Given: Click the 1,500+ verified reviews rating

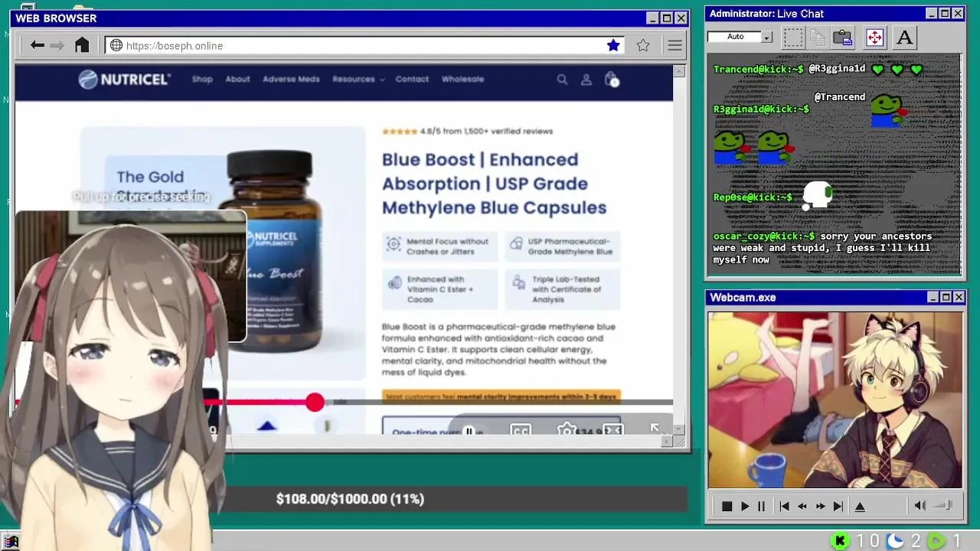Looking at the screenshot, I should click(x=467, y=131).
